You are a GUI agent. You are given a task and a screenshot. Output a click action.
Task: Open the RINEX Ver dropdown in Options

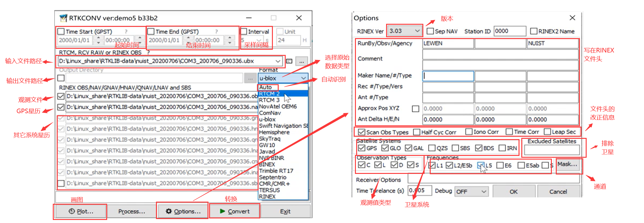click(405, 31)
